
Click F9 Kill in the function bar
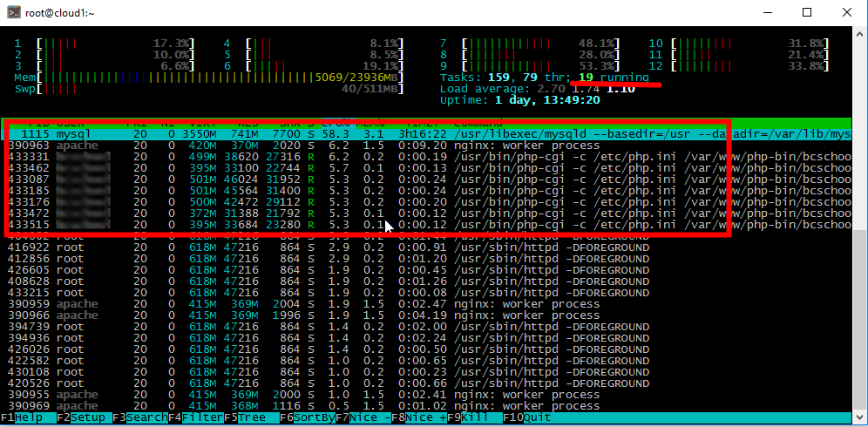coord(474,417)
